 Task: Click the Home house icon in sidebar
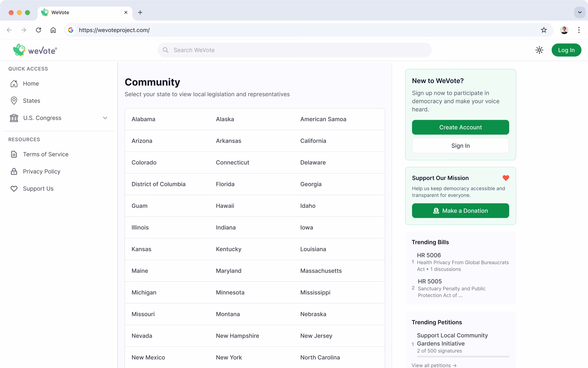(14, 83)
